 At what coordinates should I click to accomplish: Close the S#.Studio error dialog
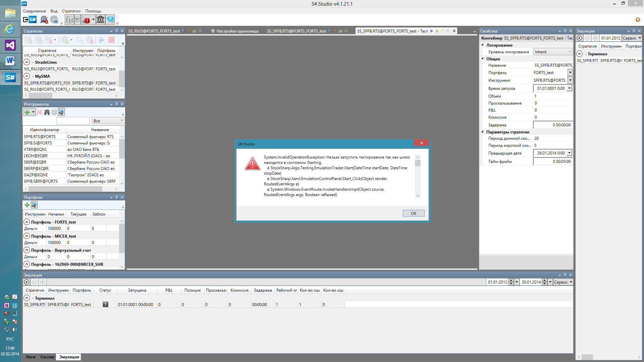click(421, 143)
